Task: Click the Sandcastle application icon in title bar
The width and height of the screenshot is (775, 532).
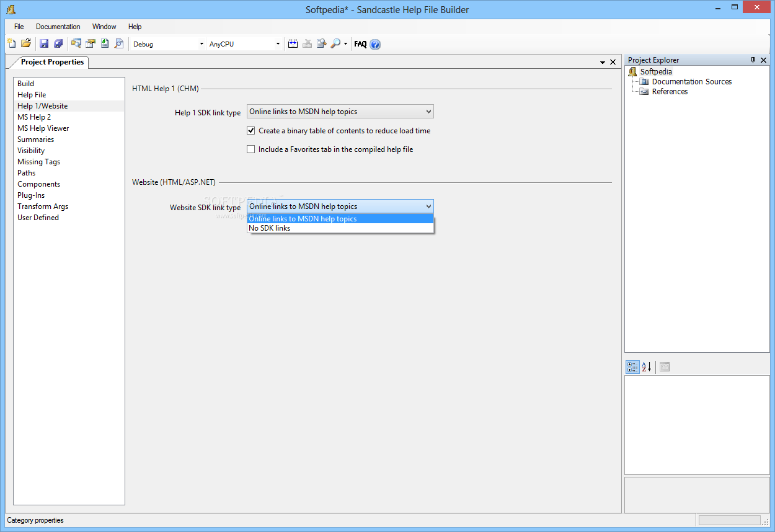Action: (x=11, y=9)
